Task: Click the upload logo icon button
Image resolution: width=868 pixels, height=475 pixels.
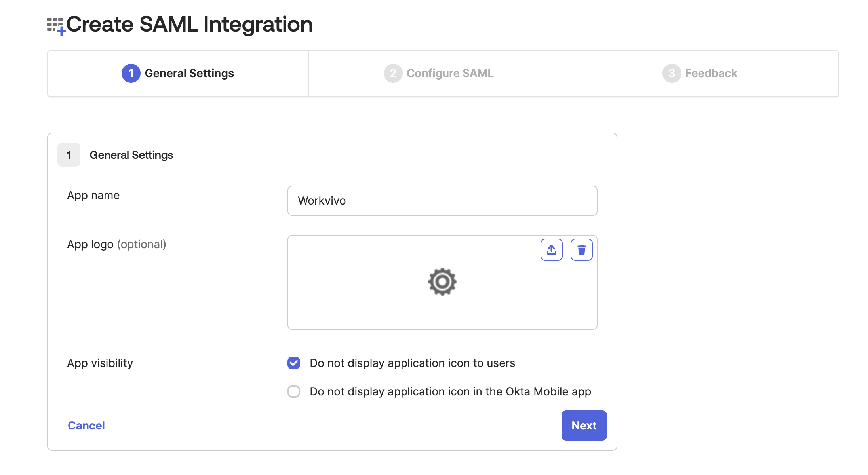Action: click(x=551, y=250)
